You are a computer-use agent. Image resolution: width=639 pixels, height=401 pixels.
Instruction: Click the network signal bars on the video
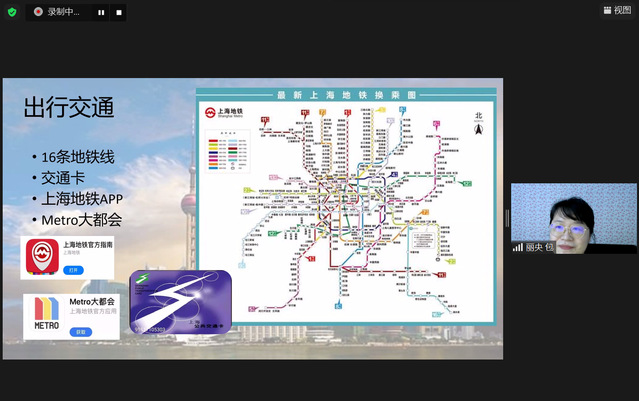tap(518, 247)
